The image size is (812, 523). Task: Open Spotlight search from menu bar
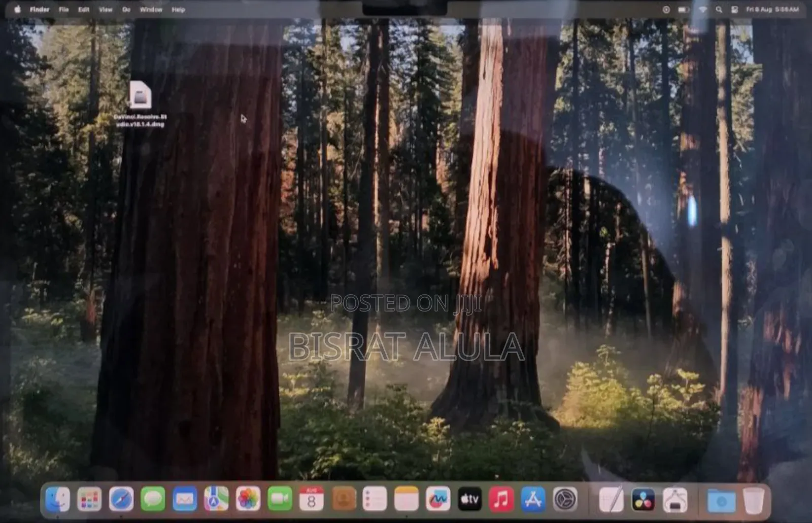[719, 9]
